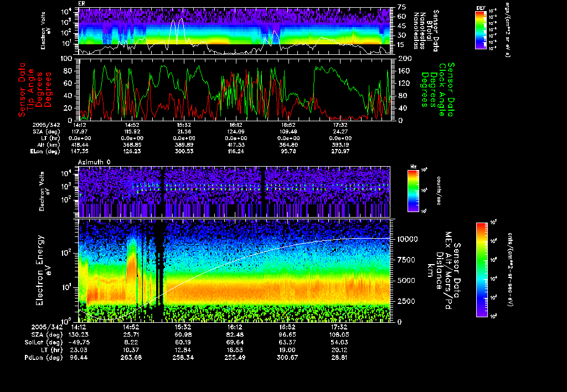Select SZA value '115.92'

point(132,132)
